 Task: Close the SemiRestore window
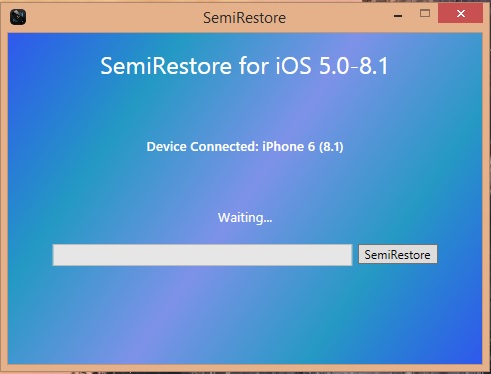click(461, 14)
